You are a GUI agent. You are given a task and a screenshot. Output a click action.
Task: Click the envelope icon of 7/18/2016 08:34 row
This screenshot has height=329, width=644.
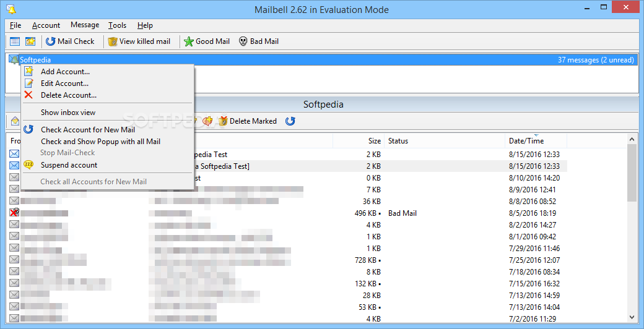(14, 271)
